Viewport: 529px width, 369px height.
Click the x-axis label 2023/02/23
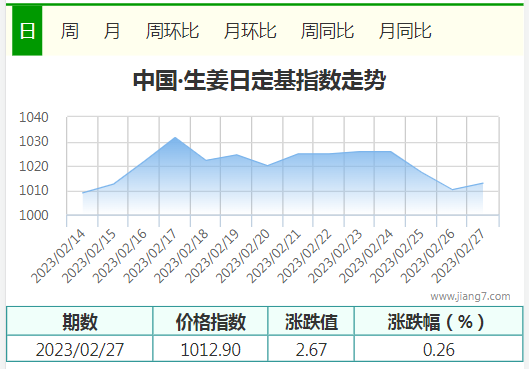335,256
